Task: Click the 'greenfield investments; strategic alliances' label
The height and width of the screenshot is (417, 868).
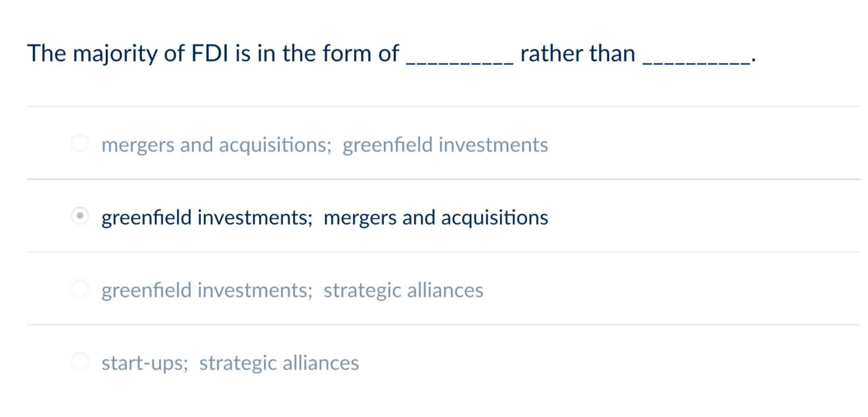Action: [292, 290]
